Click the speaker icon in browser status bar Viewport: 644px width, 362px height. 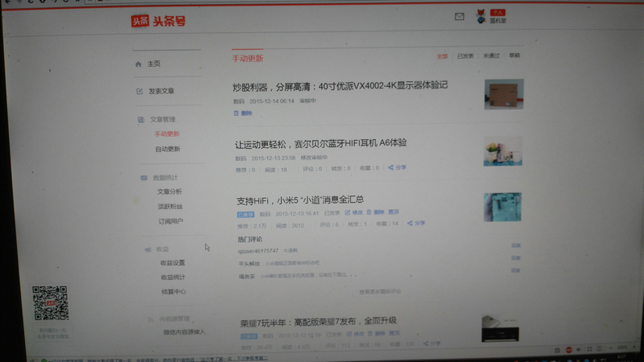point(578,350)
